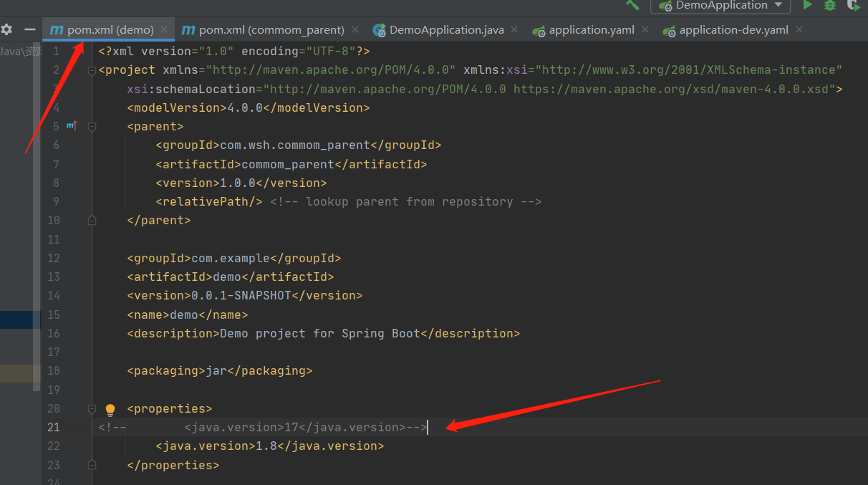Click the lookup parent from repository comment
Viewport: 868px width, 485px height.
click(x=405, y=201)
